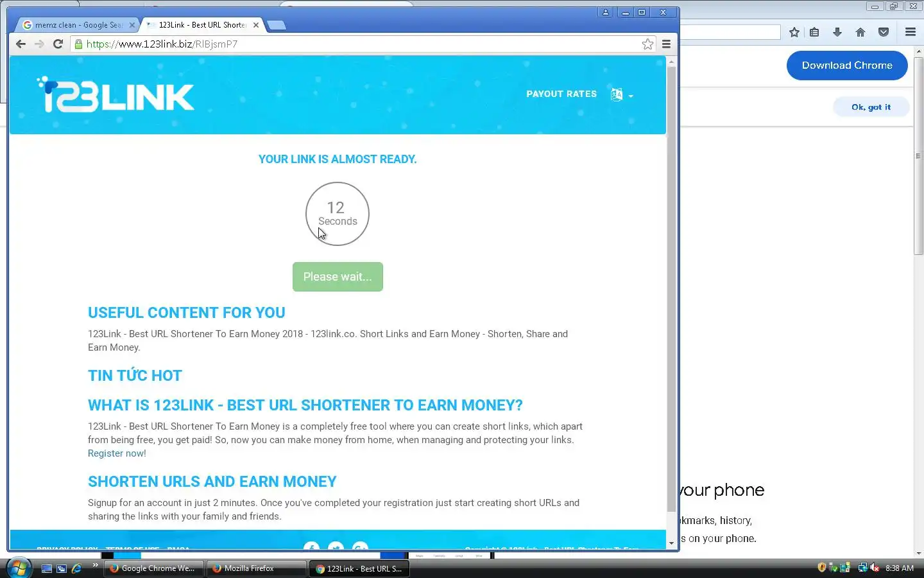Click Show Desktop quick launch icon

click(x=46, y=568)
